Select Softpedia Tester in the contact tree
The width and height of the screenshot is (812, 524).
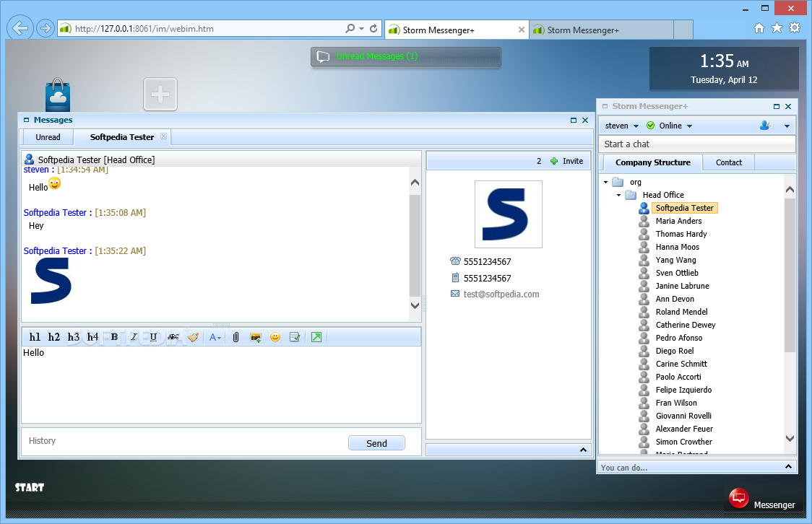tap(684, 208)
